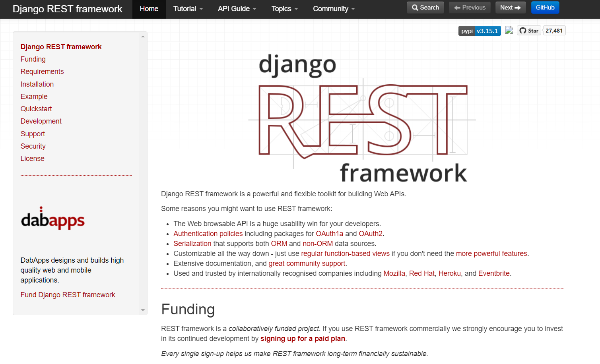Click the right arrow icon beside Next
Screen dimensions: 600x364
[x=518, y=8]
